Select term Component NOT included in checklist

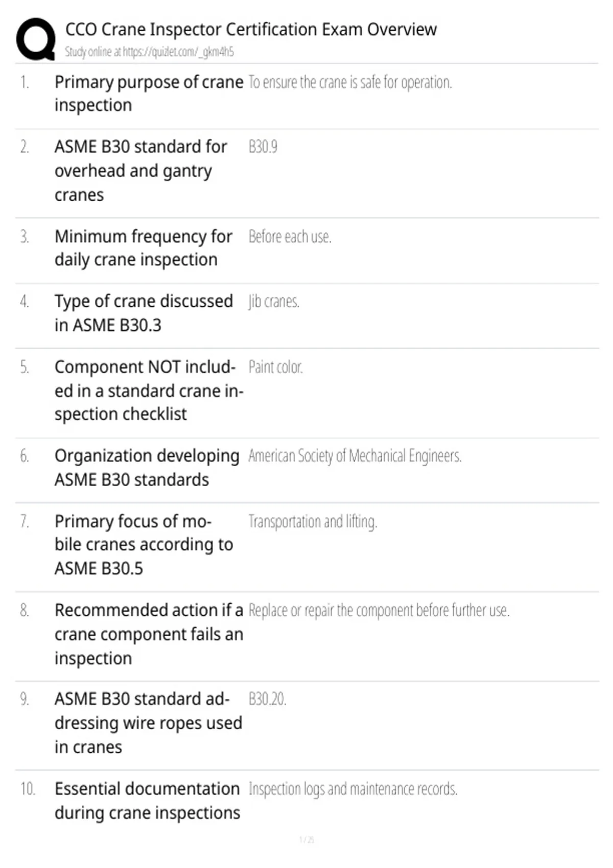(149, 391)
